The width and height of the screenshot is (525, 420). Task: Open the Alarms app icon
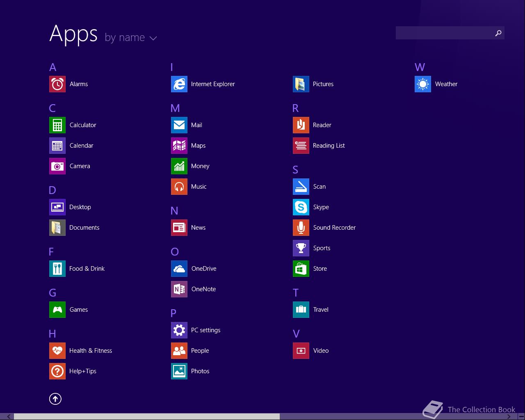pyautogui.click(x=57, y=84)
